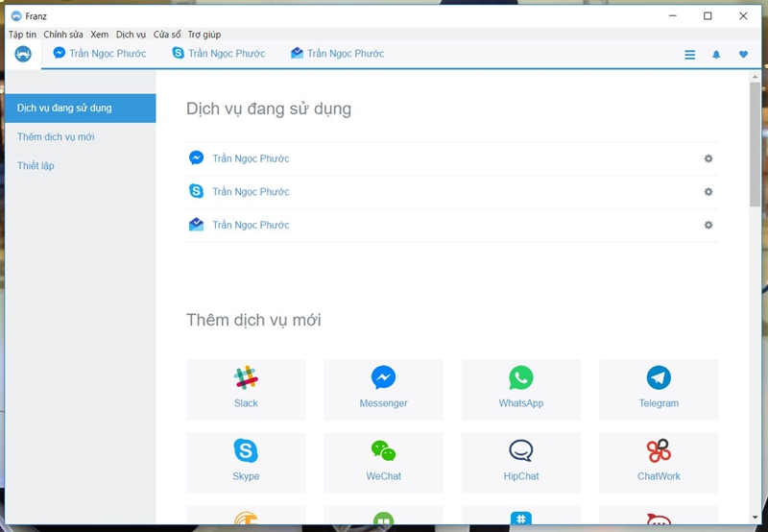The width and height of the screenshot is (768, 532).
Task: Click Franz title bar app icon
Action: (16, 16)
